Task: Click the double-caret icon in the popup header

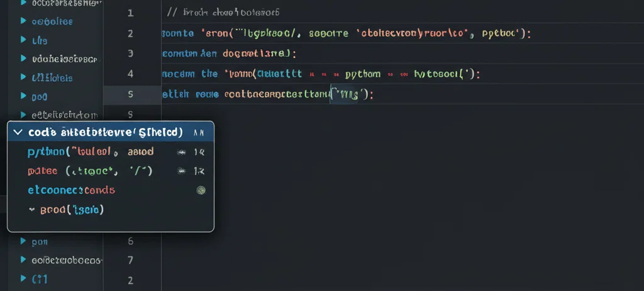Action: coord(198,132)
